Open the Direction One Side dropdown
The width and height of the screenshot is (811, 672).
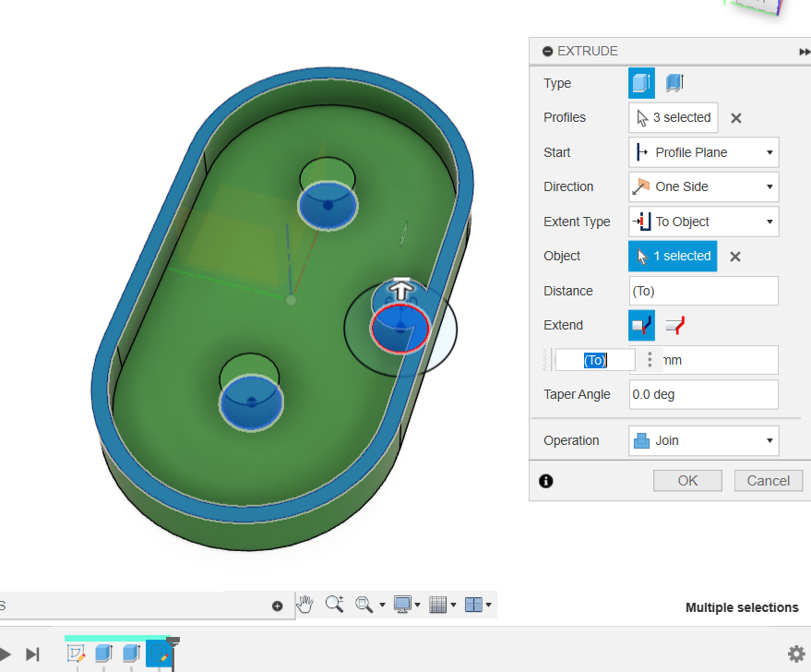point(703,186)
